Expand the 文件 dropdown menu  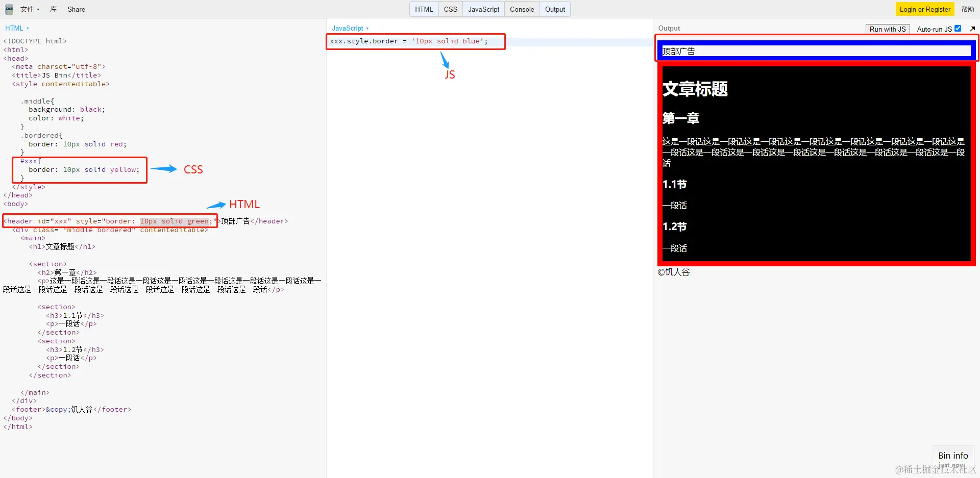coord(29,9)
